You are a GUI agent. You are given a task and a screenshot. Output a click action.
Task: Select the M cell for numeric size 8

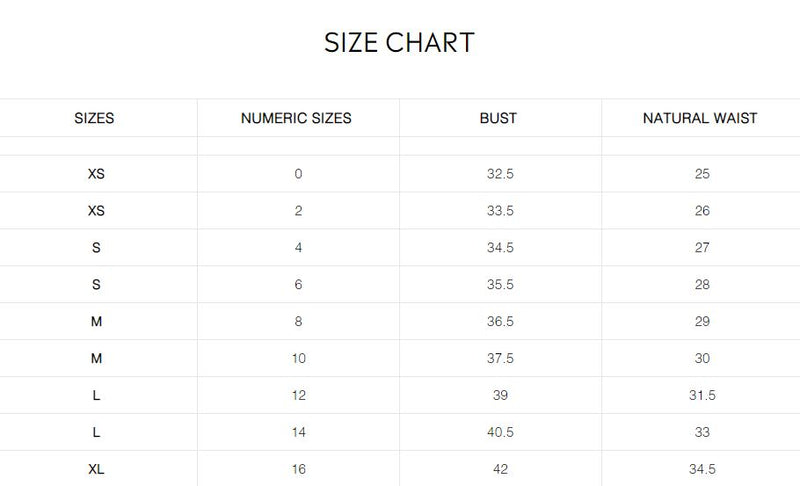pos(96,322)
